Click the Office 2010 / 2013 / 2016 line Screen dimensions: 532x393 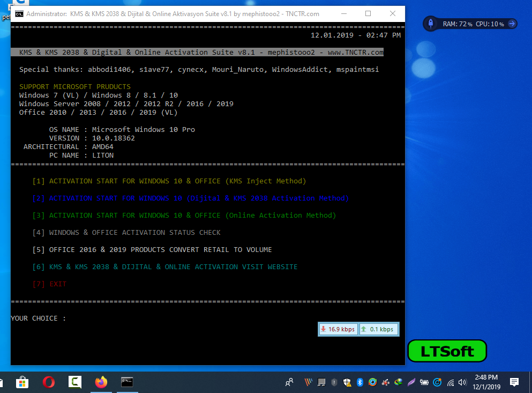(98, 113)
